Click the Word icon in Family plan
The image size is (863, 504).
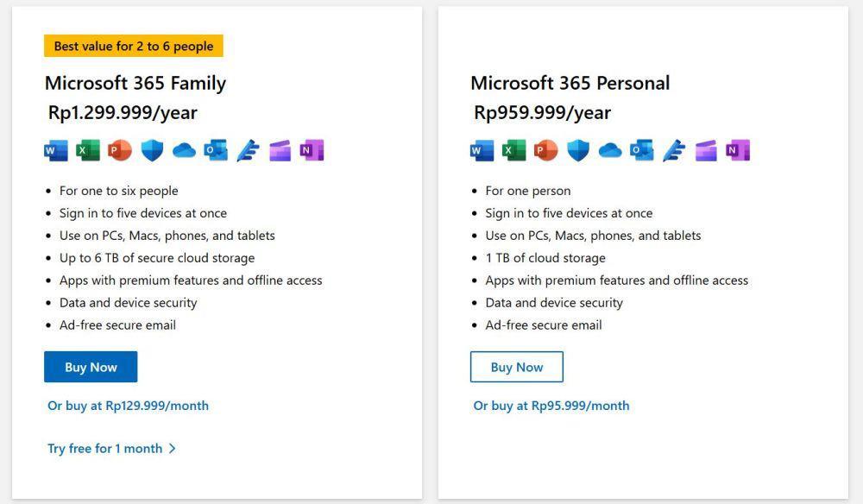tap(55, 150)
